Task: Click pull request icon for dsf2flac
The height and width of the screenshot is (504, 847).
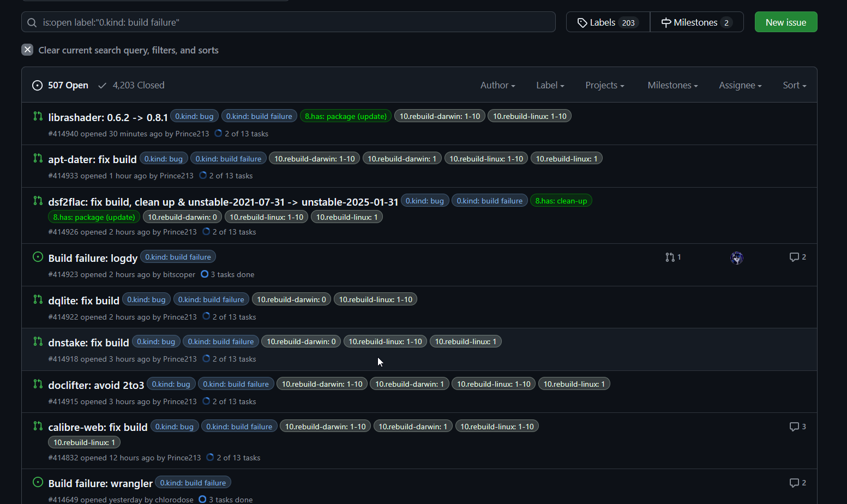Action: coord(38,200)
